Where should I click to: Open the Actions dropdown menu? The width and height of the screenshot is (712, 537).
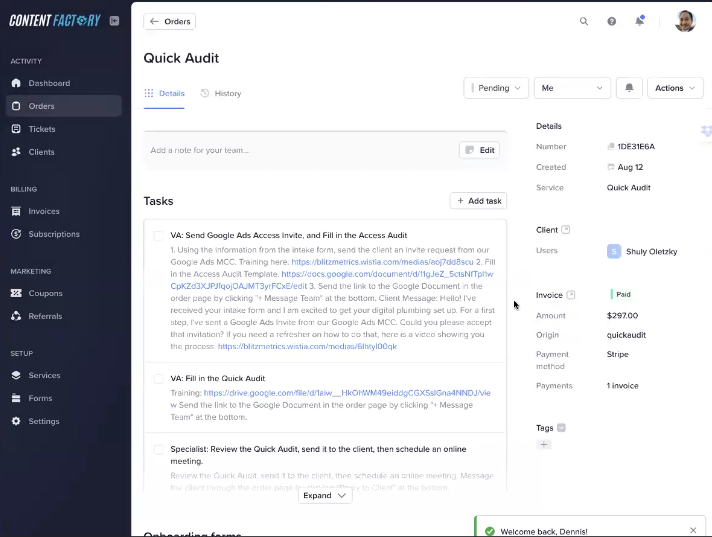coord(675,88)
